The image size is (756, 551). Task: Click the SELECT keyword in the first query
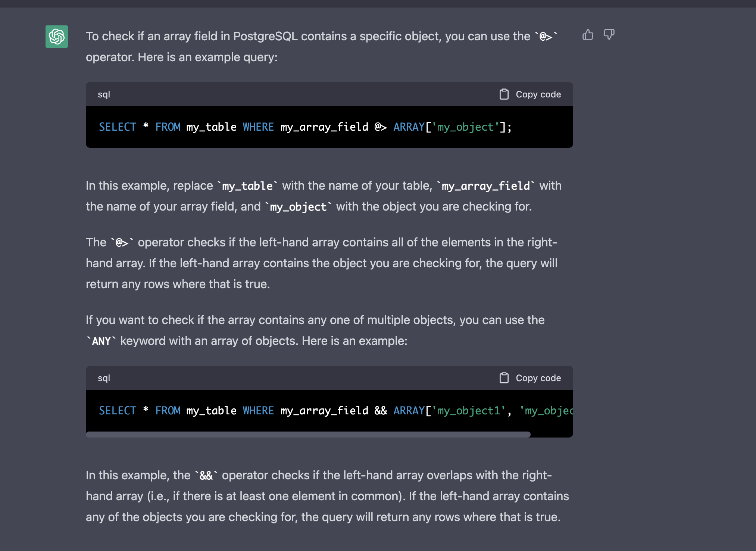tap(118, 127)
